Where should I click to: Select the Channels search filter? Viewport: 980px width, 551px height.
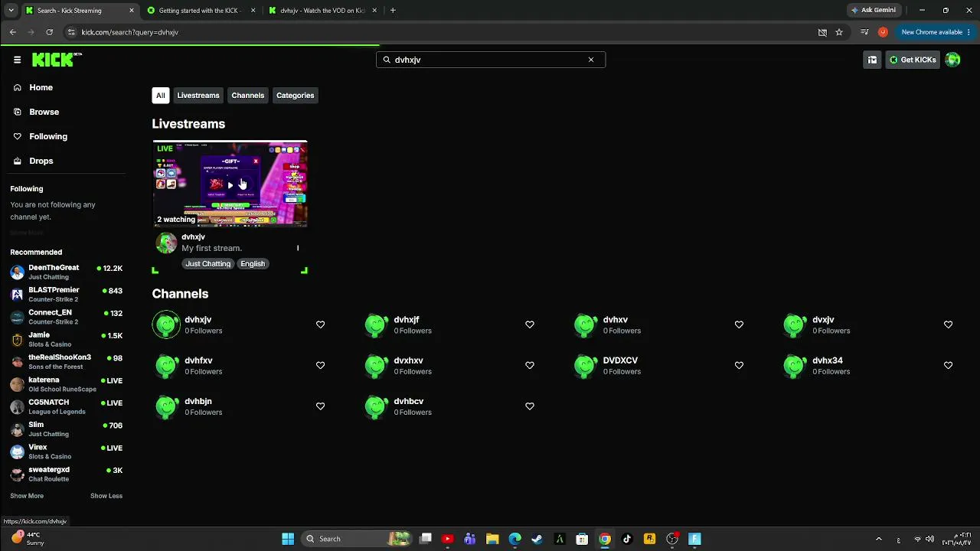pos(248,96)
